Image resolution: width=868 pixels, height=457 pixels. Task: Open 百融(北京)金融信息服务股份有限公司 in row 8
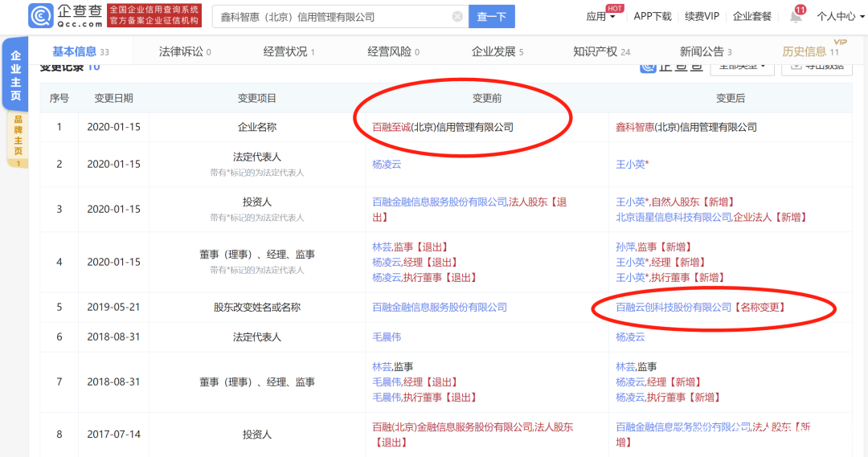point(452,427)
